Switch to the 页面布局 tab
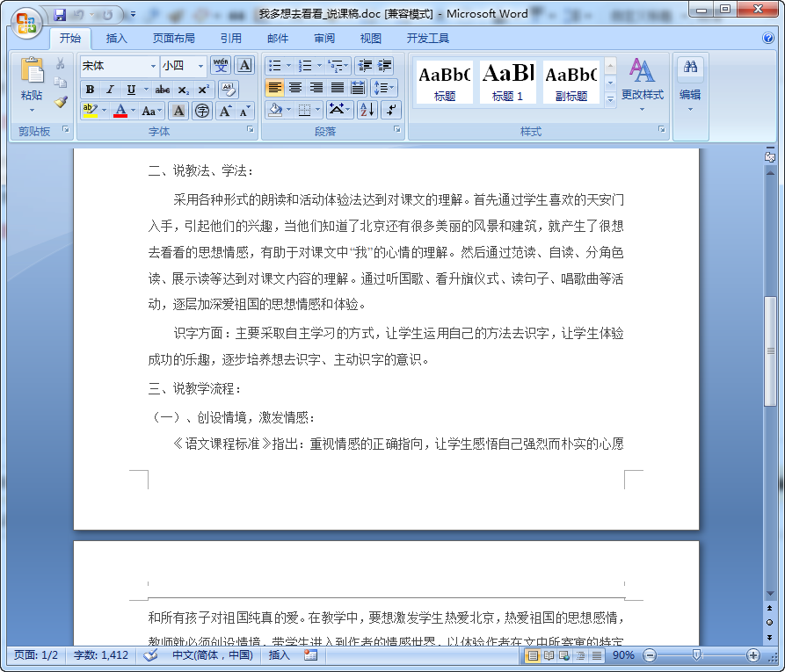The width and height of the screenshot is (785, 672). tap(174, 38)
